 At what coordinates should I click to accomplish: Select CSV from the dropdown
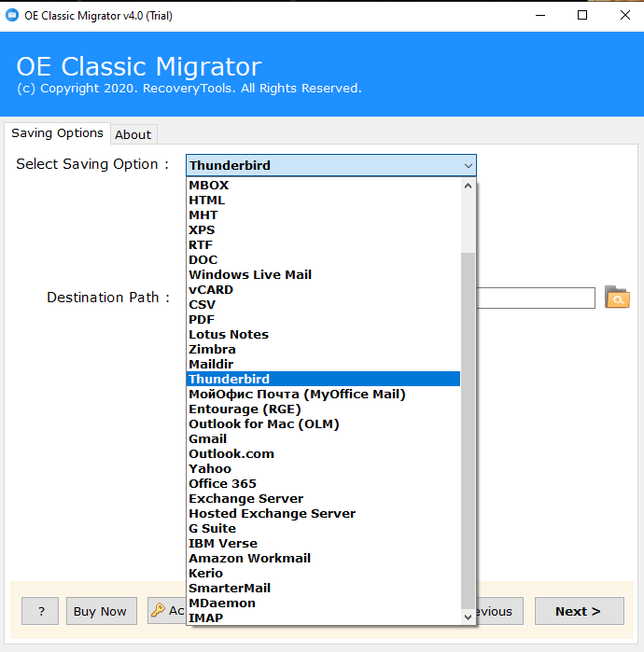click(x=324, y=305)
